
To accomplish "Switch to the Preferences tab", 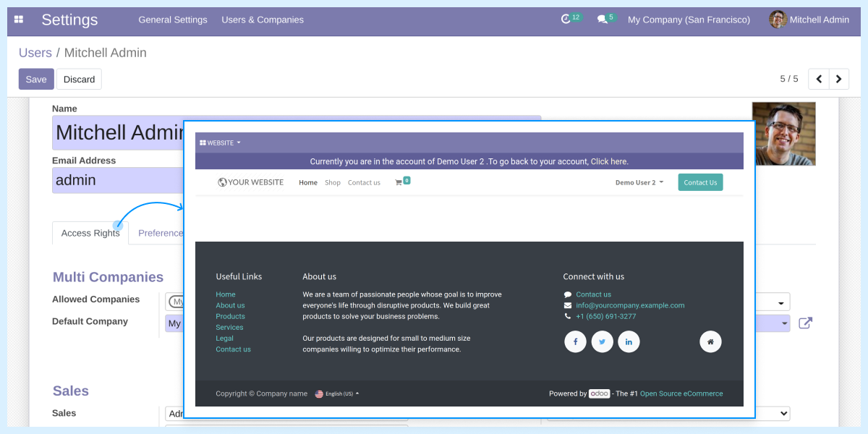I will (x=161, y=233).
